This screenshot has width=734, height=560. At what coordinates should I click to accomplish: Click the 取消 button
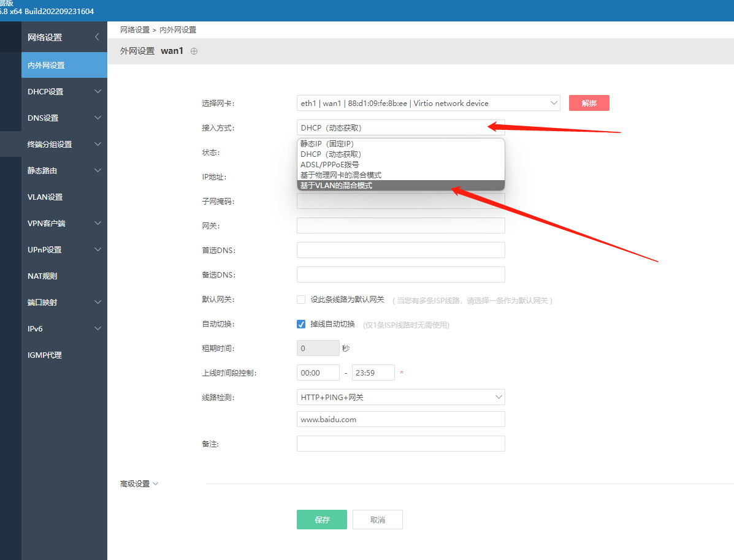(x=377, y=520)
